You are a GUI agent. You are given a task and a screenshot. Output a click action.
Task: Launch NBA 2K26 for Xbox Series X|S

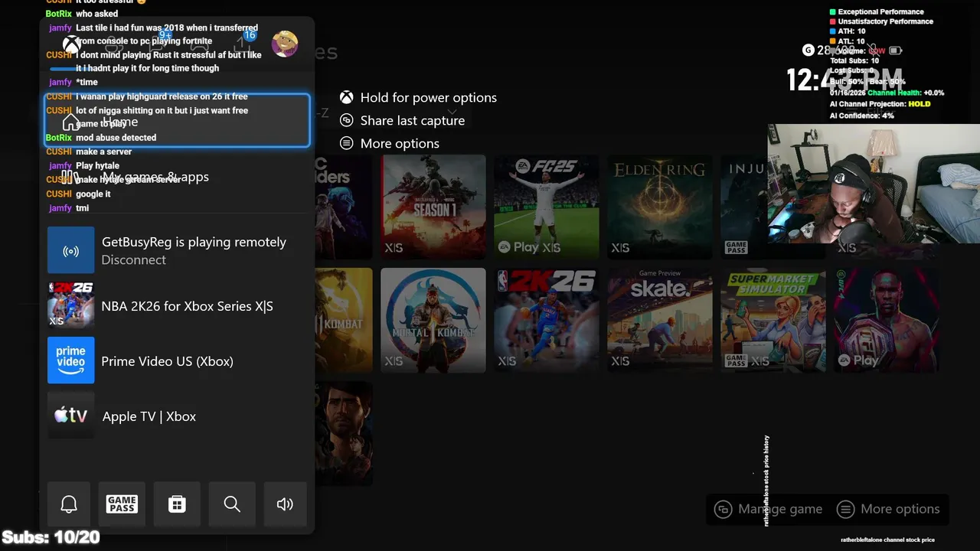tap(178, 305)
